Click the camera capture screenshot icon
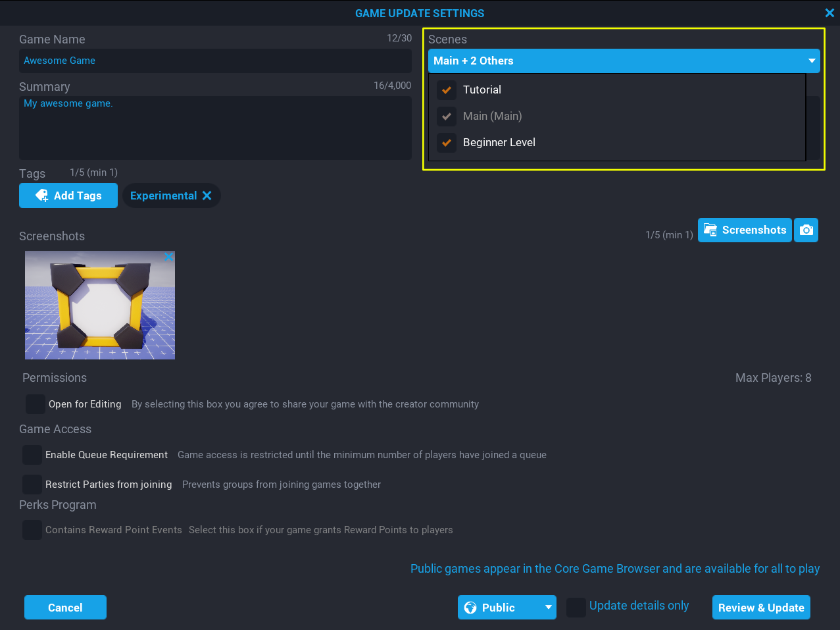Viewport: 840px width, 630px height. point(806,230)
